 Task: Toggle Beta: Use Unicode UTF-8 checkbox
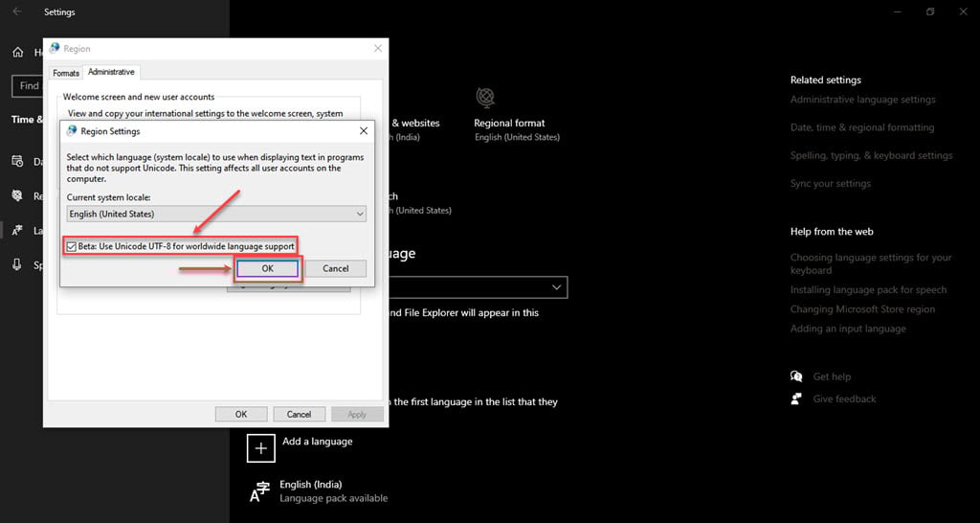(x=73, y=246)
